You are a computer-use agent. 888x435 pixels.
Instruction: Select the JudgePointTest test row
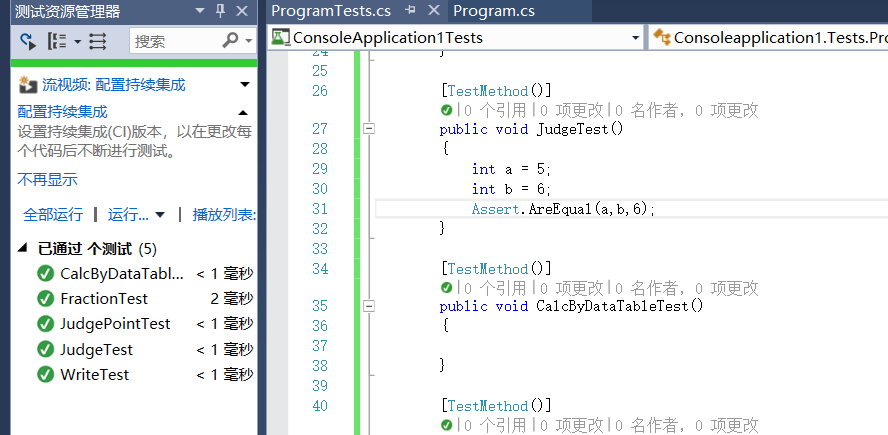click(x=144, y=324)
